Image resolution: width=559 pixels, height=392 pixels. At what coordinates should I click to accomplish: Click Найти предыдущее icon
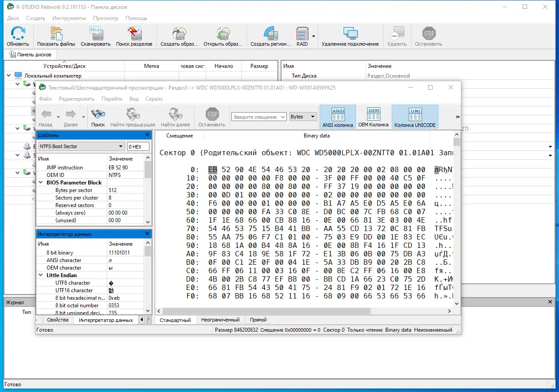click(x=133, y=114)
